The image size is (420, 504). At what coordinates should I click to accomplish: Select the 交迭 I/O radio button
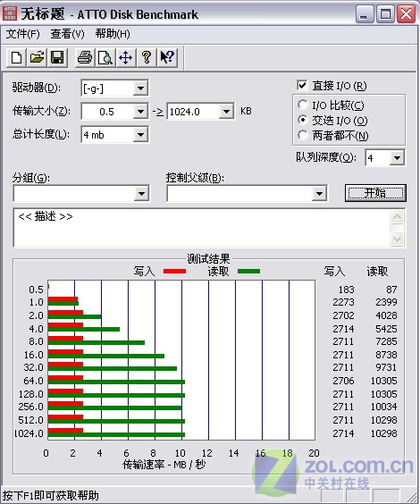coord(302,120)
